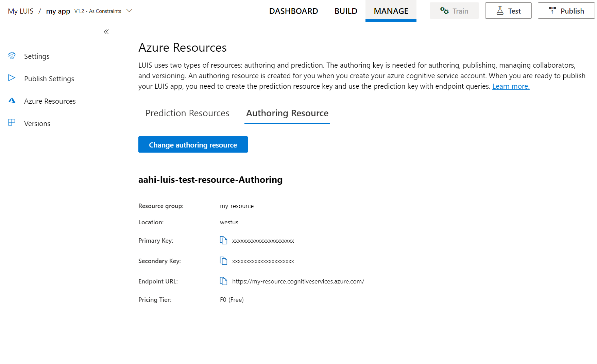
Task: Click the Publish Settings play icon
Action: [x=12, y=78]
